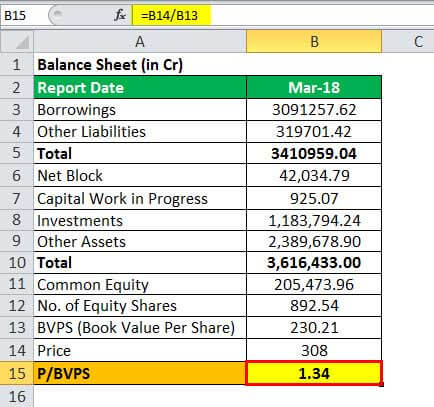
Task: Click the fill handle on cell B15
Action: [382, 385]
